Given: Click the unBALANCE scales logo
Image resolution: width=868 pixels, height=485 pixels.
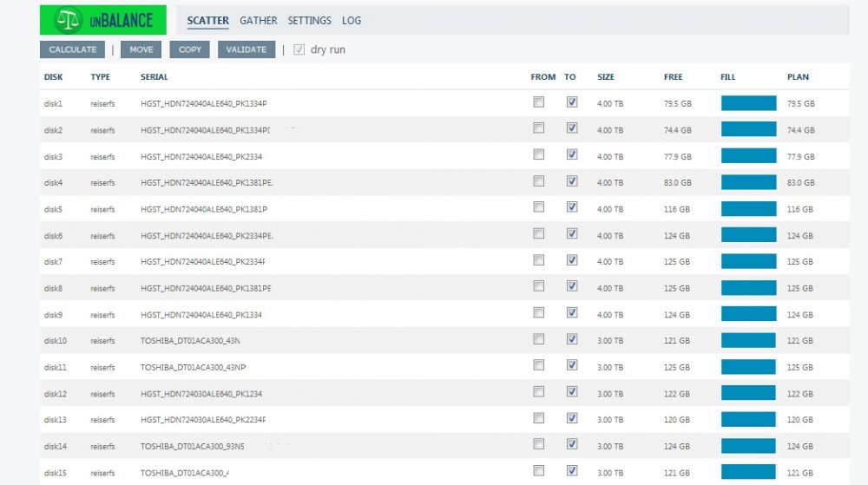Looking at the screenshot, I should pyautogui.click(x=103, y=20).
